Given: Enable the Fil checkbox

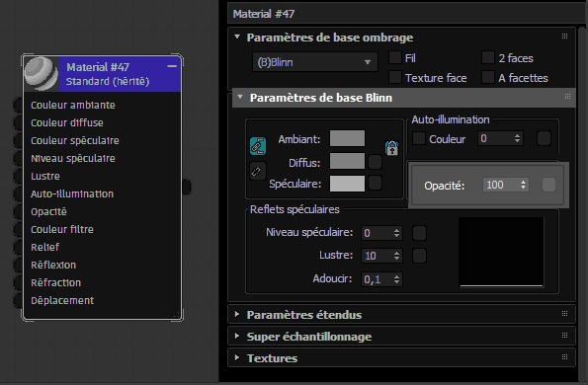Looking at the screenshot, I should (x=395, y=57).
